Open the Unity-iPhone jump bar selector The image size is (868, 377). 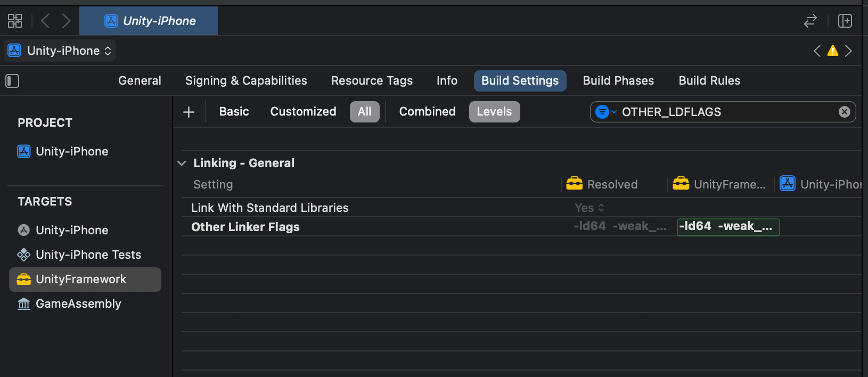[x=60, y=51]
